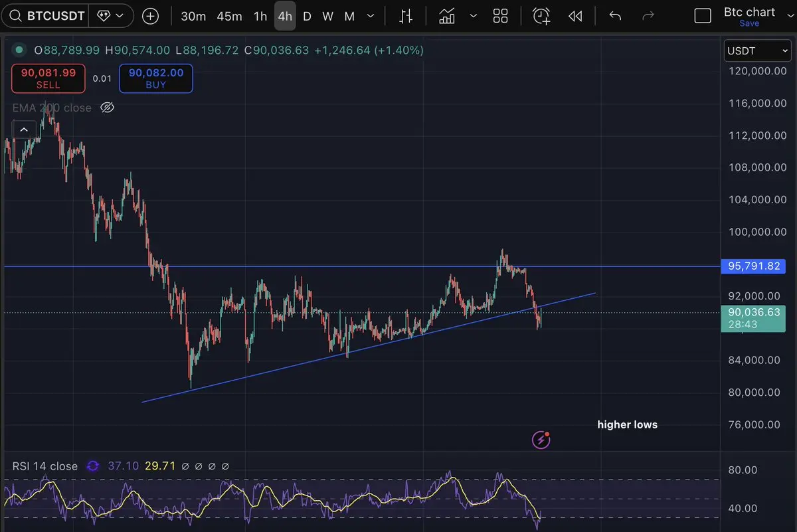Expand the timeframe interval dropdown
Image resolution: width=797 pixels, height=532 pixels.
(x=371, y=16)
